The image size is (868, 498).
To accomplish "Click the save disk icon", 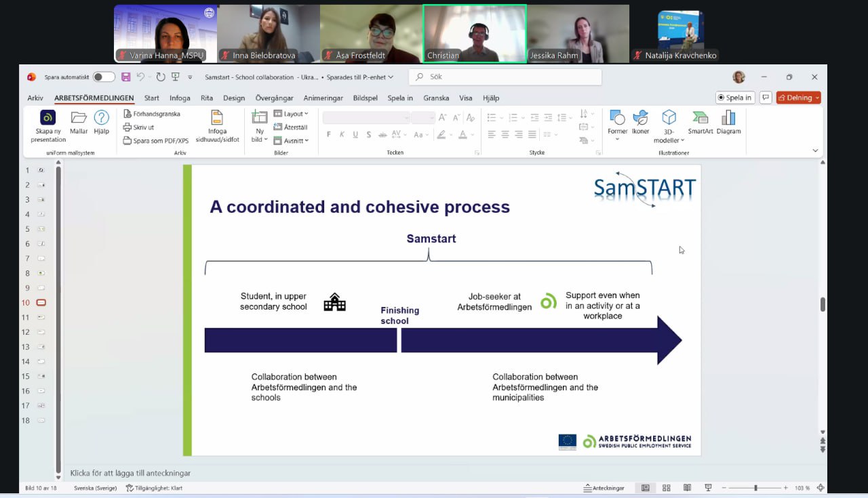I will (x=126, y=77).
